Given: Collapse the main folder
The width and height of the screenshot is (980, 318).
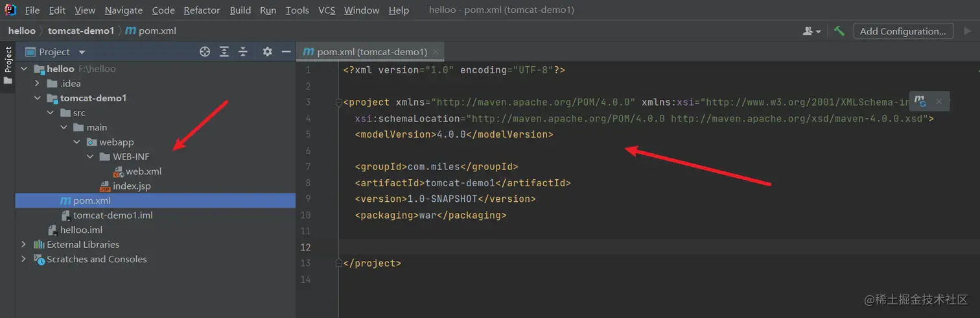Looking at the screenshot, I should click(64, 127).
